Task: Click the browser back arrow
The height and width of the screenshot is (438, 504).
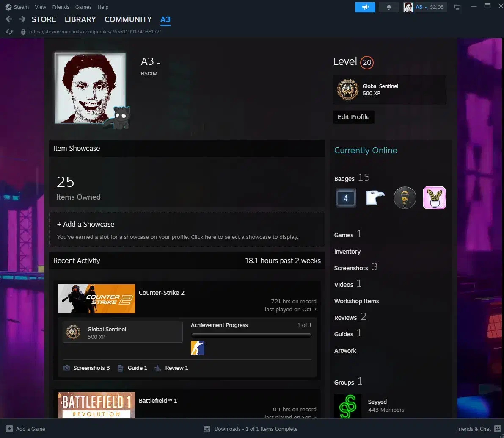Action: pos(9,19)
